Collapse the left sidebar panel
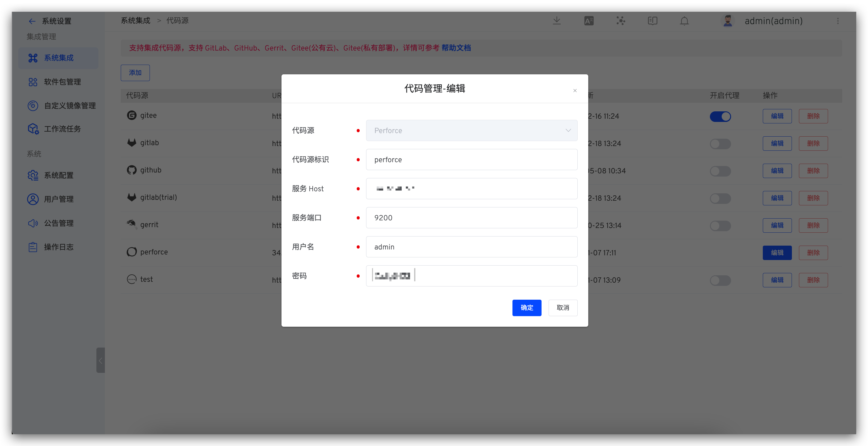 100,361
